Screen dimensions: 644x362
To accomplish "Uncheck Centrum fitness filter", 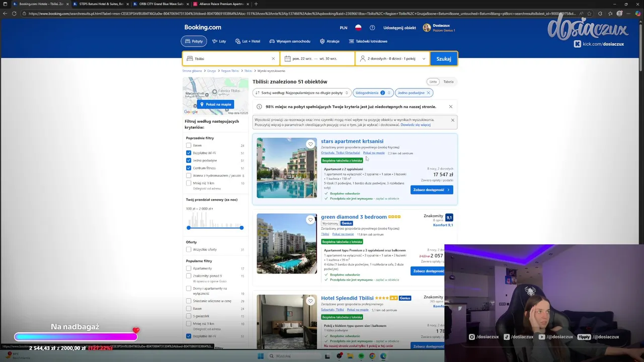I will (x=189, y=168).
